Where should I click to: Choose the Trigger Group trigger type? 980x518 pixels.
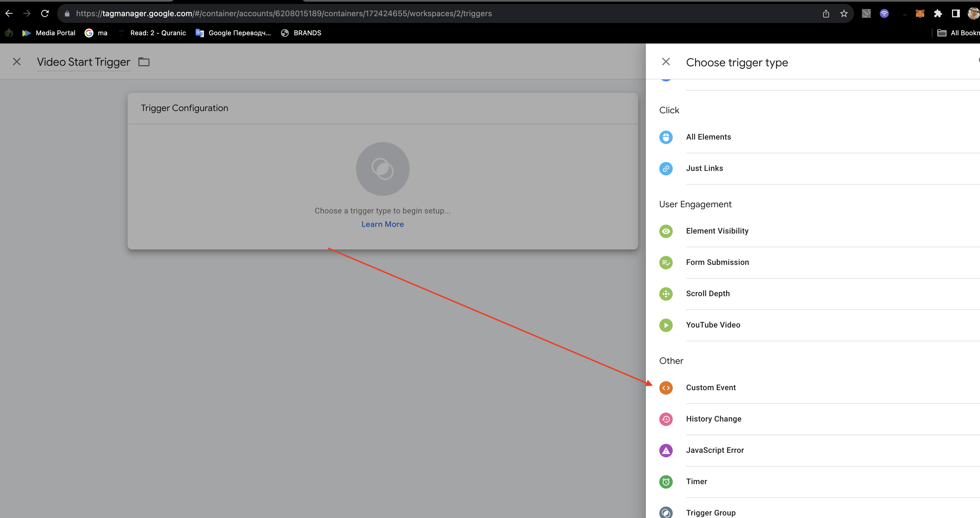point(819,512)
